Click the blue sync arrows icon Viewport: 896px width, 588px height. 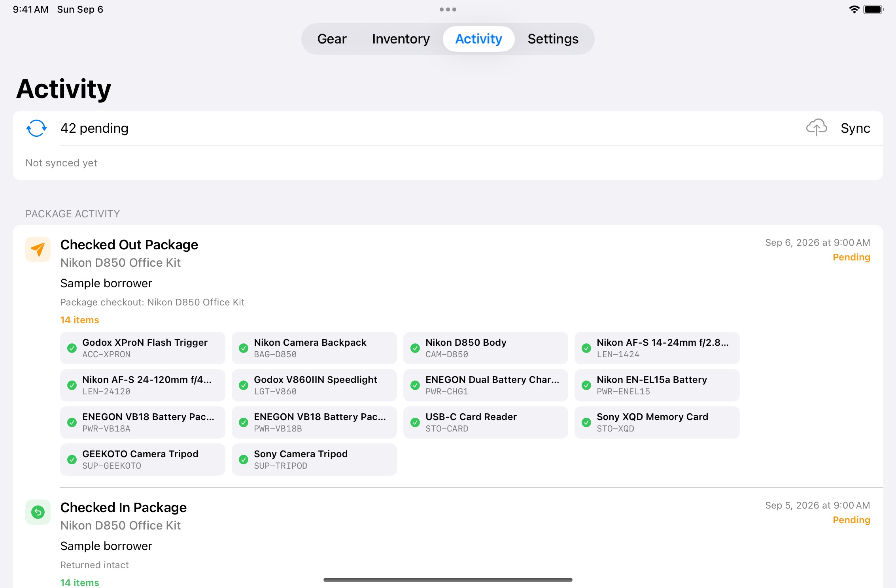coord(36,128)
